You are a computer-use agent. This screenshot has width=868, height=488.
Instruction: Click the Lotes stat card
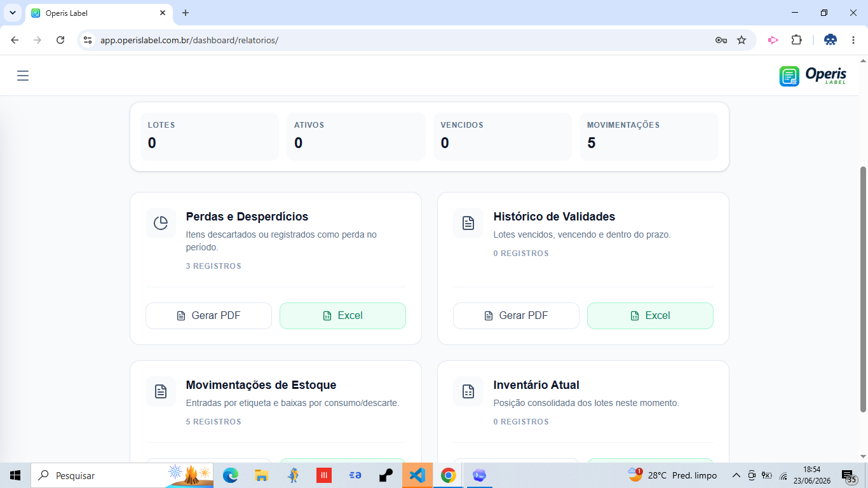click(210, 137)
